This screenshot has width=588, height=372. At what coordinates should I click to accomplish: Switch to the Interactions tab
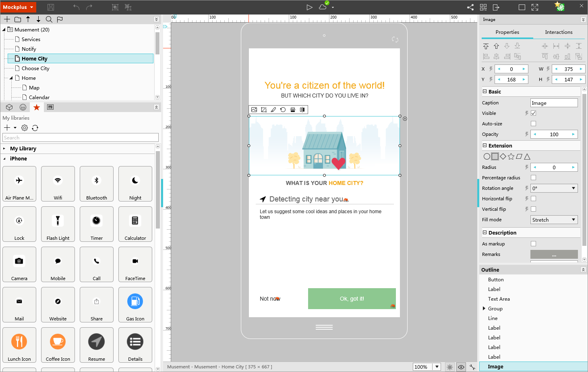tap(559, 32)
